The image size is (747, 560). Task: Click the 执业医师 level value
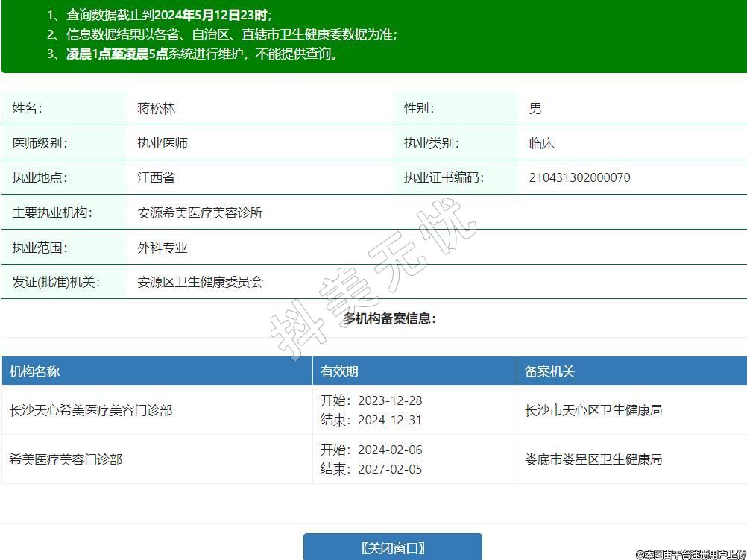[163, 143]
